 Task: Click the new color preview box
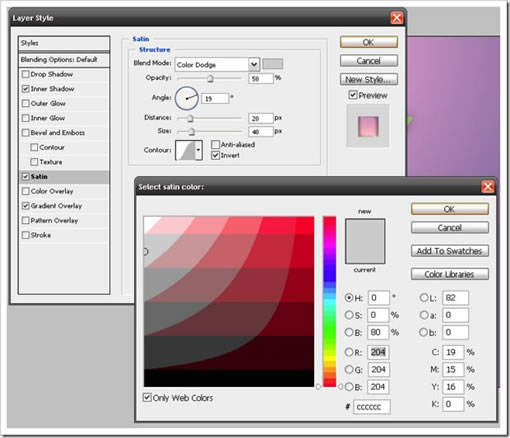(365, 241)
